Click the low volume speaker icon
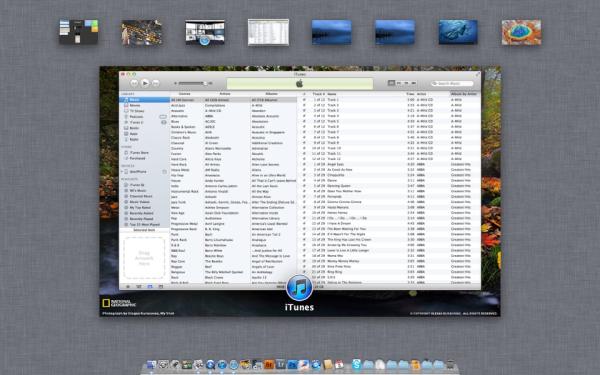 (176, 83)
